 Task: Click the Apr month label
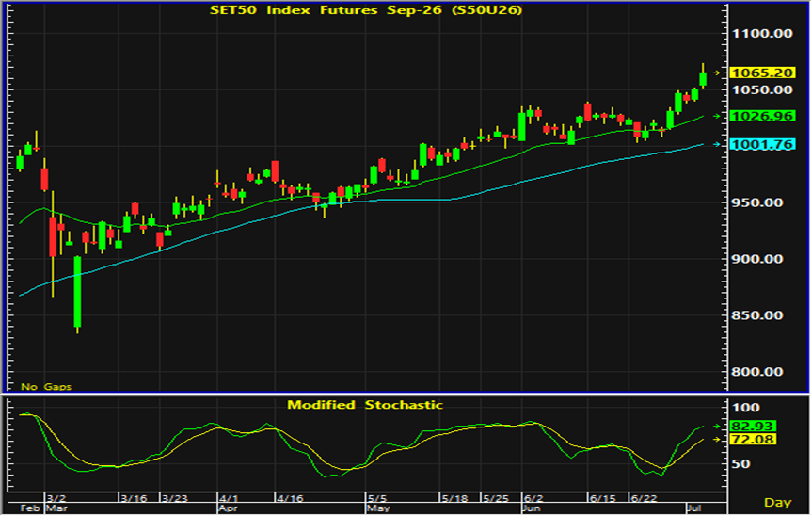[x=228, y=508]
